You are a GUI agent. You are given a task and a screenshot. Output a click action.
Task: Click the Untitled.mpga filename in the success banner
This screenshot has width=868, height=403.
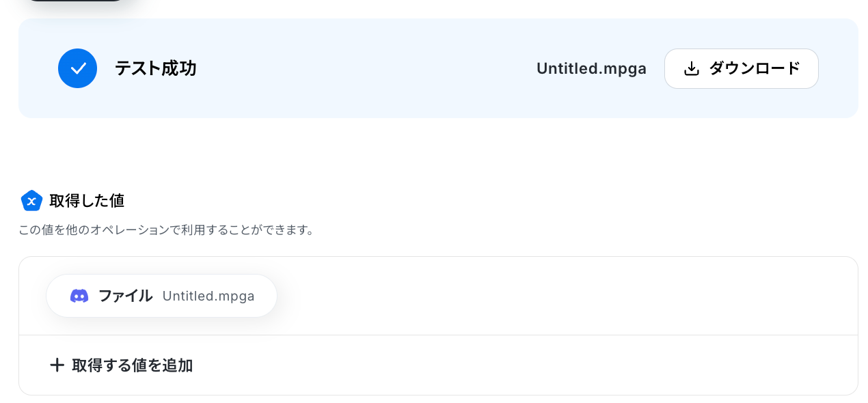point(591,68)
